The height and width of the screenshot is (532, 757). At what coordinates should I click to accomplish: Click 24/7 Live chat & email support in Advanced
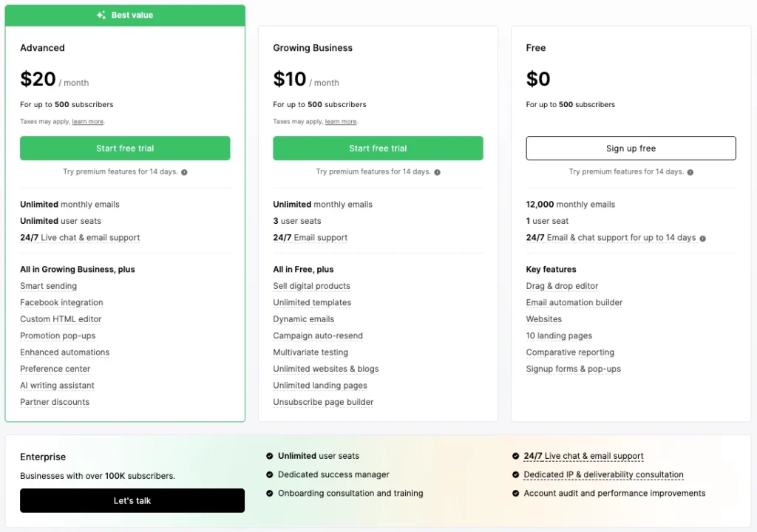pos(80,237)
